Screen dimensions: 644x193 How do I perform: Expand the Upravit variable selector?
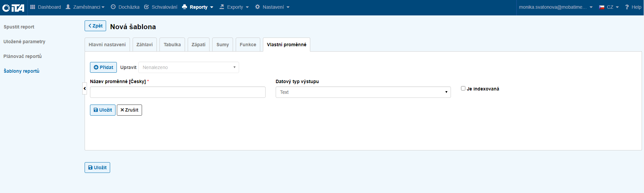click(x=188, y=67)
